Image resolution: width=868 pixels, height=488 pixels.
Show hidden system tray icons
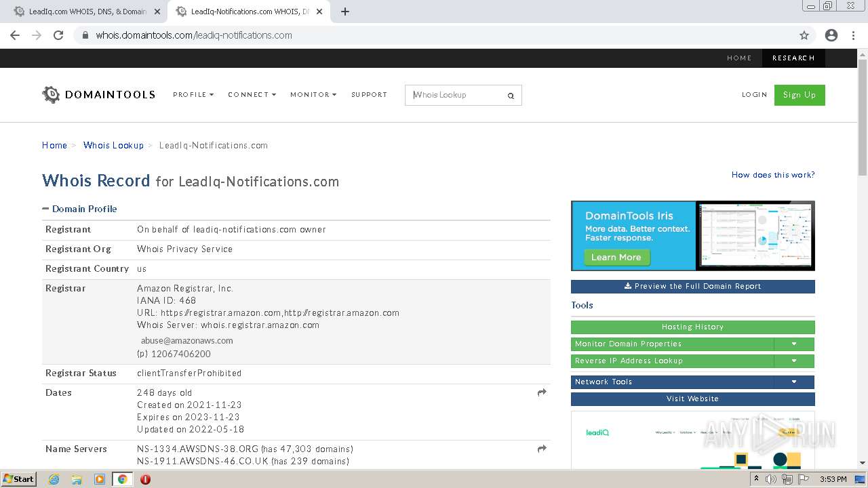pyautogui.click(x=756, y=479)
